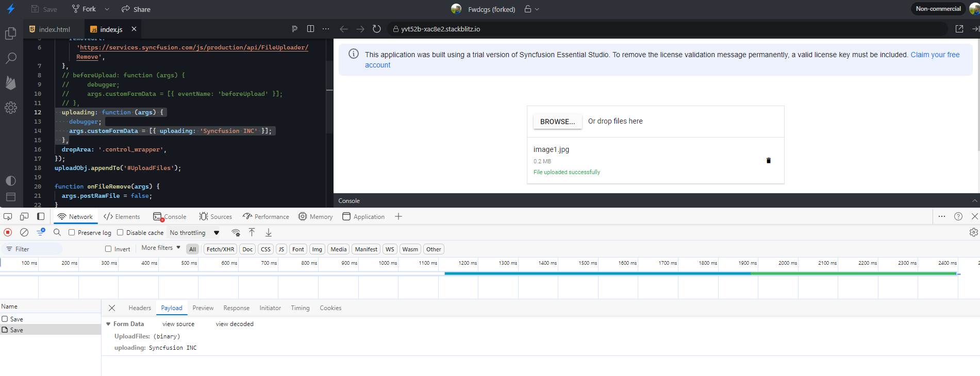Click the 1500 ms timeline marker
980x376 pixels.
tap(587, 263)
